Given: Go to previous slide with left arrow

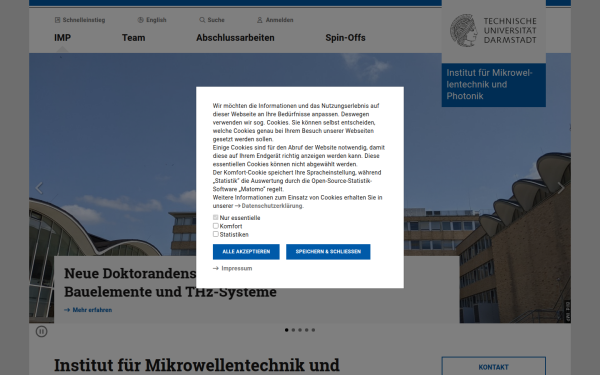Looking at the screenshot, I should coord(39,188).
